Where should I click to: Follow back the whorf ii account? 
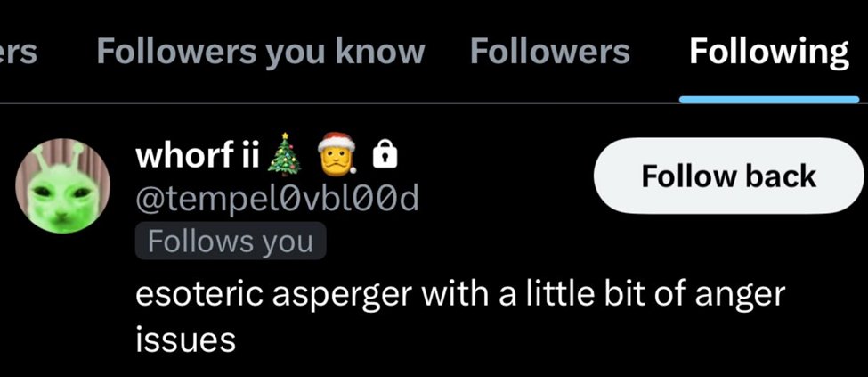click(x=730, y=176)
